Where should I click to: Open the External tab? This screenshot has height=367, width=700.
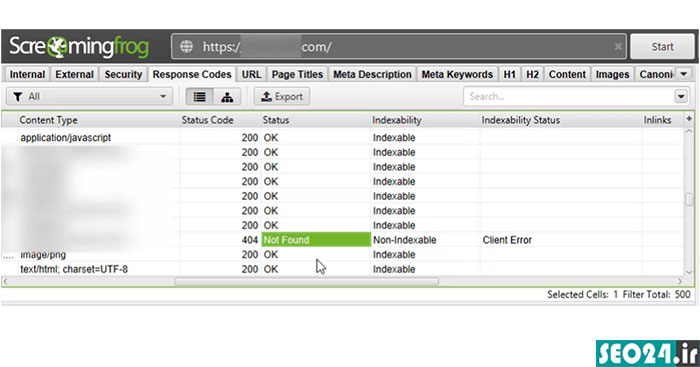pos(75,75)
